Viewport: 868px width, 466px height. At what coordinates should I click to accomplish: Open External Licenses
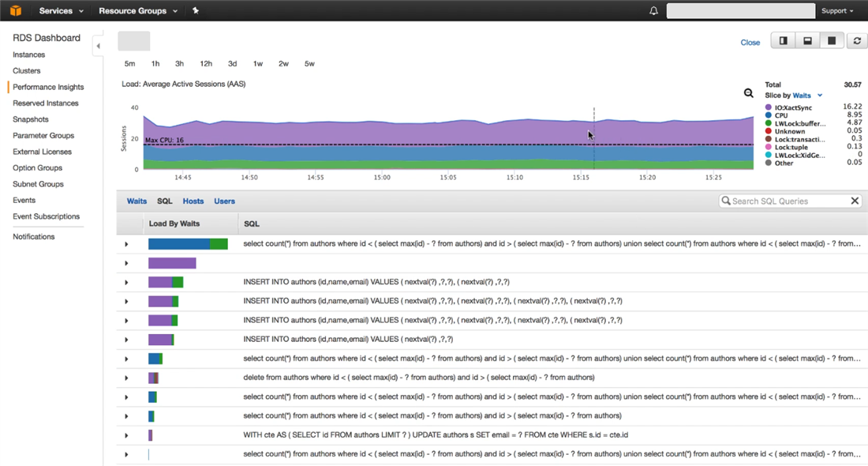(42, 152)
